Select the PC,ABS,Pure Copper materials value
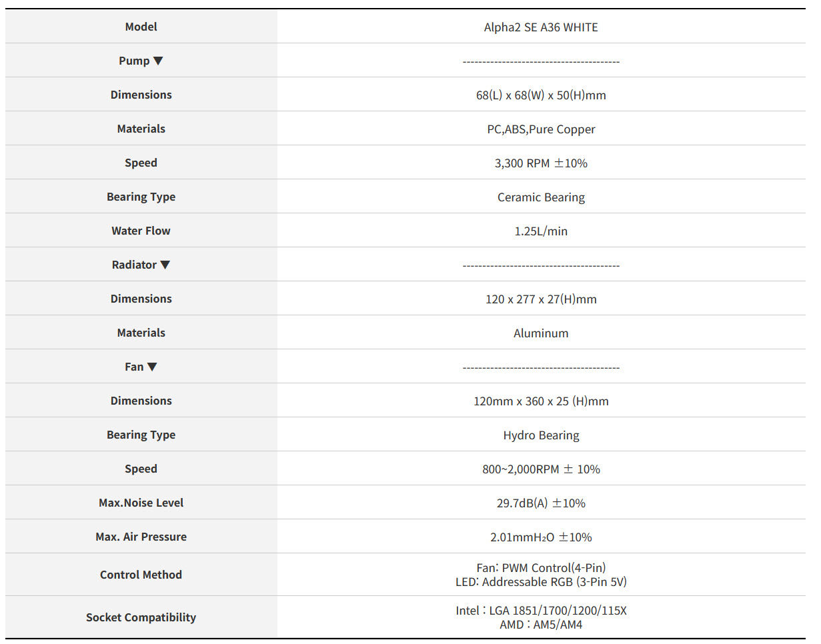The width and height of the screenshot is (821, 644). [x=541, y=129]
